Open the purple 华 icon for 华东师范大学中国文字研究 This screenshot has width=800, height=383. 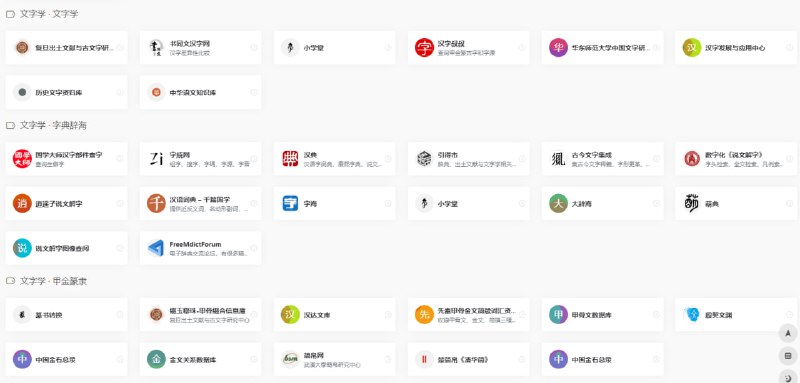coord(558,47)
